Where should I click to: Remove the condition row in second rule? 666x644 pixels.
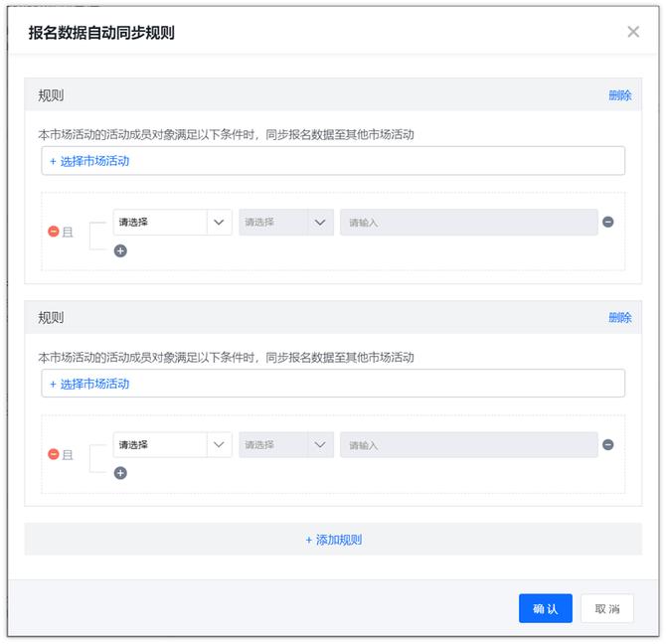(x=608, y=444)
